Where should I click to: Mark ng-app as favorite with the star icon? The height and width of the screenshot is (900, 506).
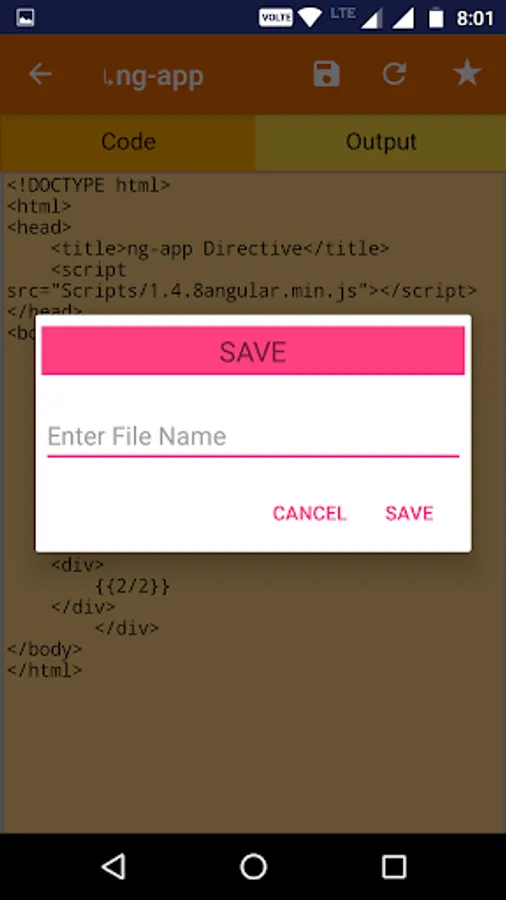click(x=467, y=73)
